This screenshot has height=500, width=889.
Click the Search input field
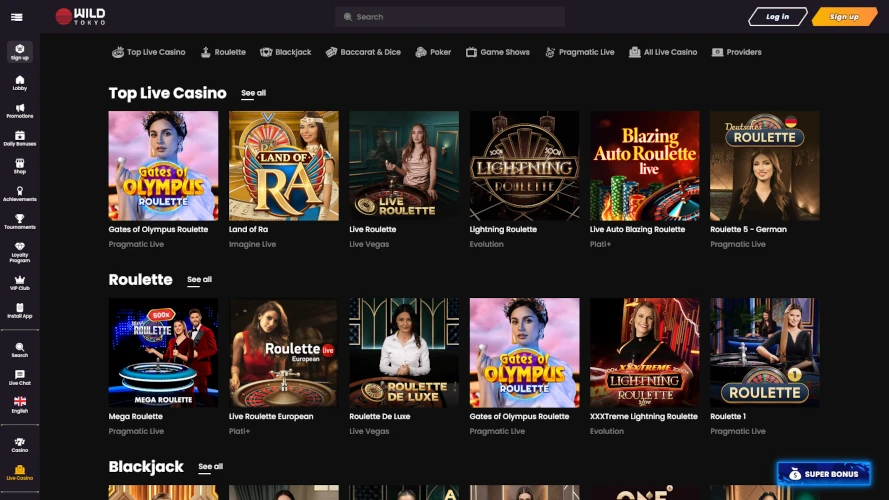click(450, 17)
